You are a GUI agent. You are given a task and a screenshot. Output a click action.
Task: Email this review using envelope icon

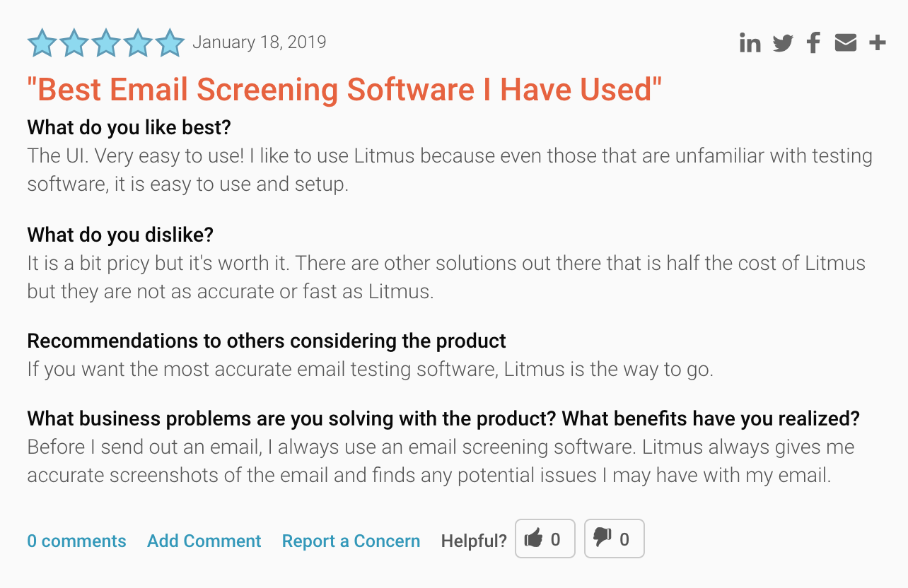(x=845, y=43)
